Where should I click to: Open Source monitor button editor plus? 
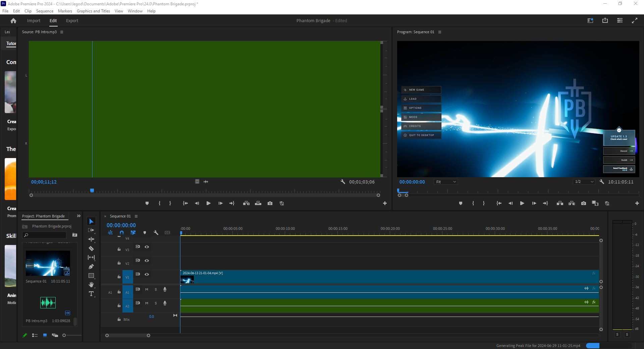385,203
